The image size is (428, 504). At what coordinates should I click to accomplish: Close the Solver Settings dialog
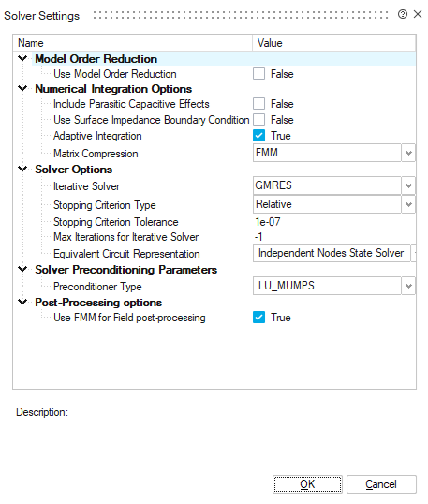point(418,14)
